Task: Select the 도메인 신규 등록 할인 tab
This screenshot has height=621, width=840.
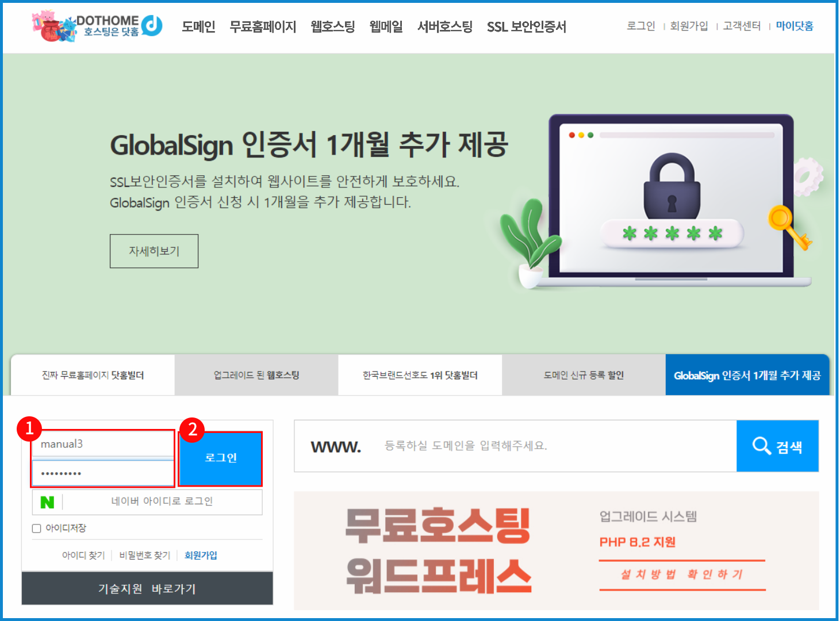Action: point(584,375)
